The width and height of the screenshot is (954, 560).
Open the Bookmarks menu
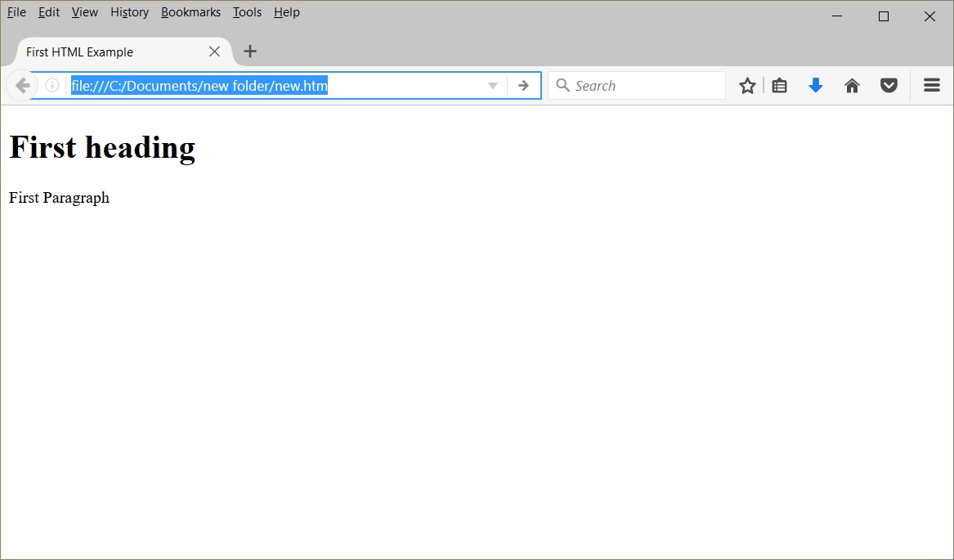pyautogui.click(x=190, y=12)
